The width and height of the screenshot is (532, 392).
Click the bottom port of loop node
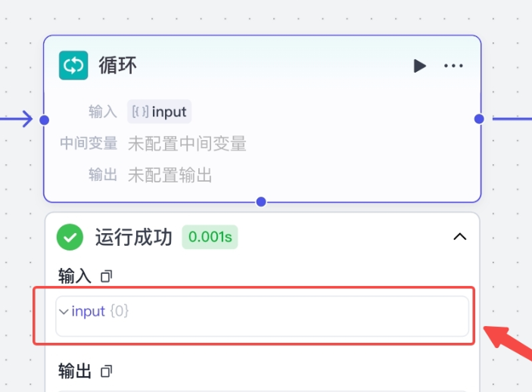pyautogui.click(x=261, y=201)
